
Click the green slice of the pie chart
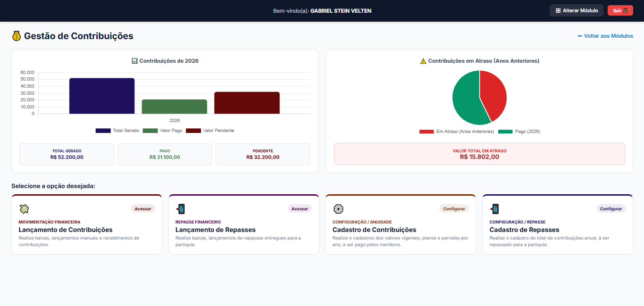click(x=465, y=99)
